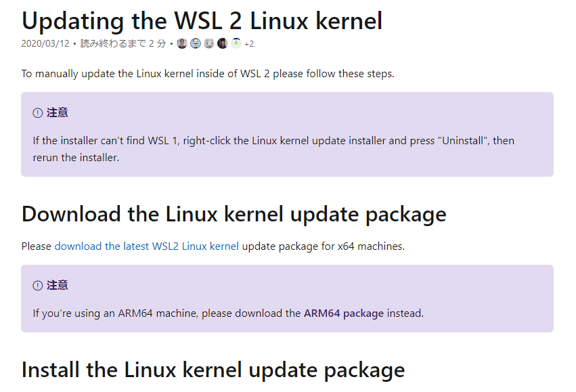This screenshot has height=392, width=576.
Task: Click the info icon in the ARM64 note box
Action: click(x=38, y=286)
